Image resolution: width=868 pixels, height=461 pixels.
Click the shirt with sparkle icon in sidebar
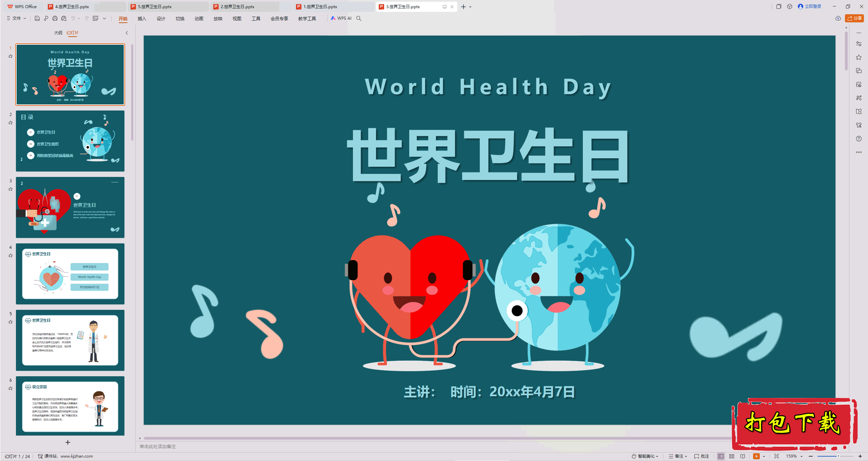coord(859,125)
